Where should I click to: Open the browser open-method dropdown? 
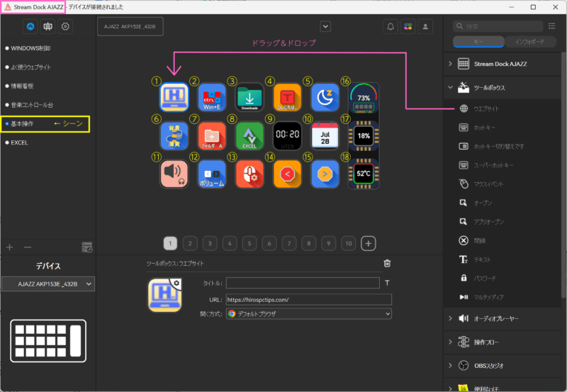point(309,314)
